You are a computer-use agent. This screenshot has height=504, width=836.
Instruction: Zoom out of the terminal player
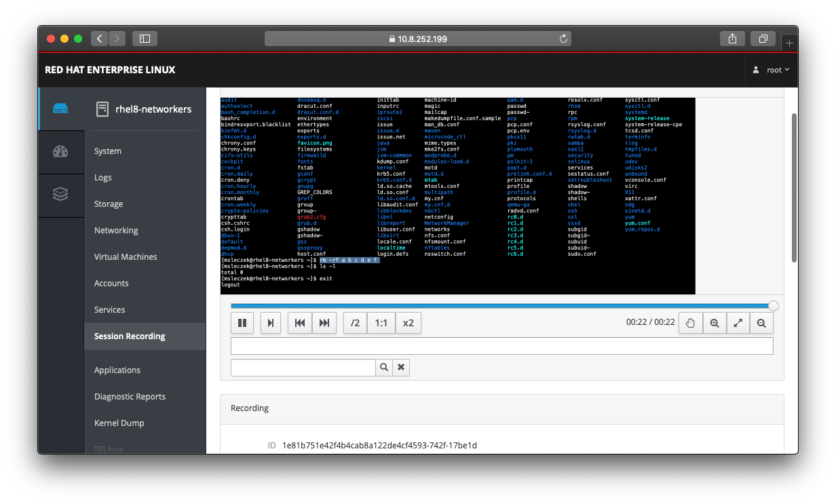761,323
